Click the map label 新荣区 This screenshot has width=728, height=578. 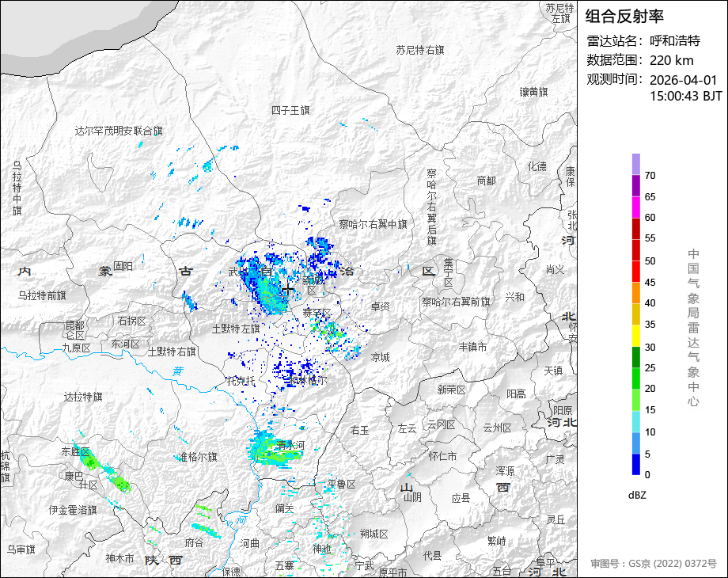451,390
